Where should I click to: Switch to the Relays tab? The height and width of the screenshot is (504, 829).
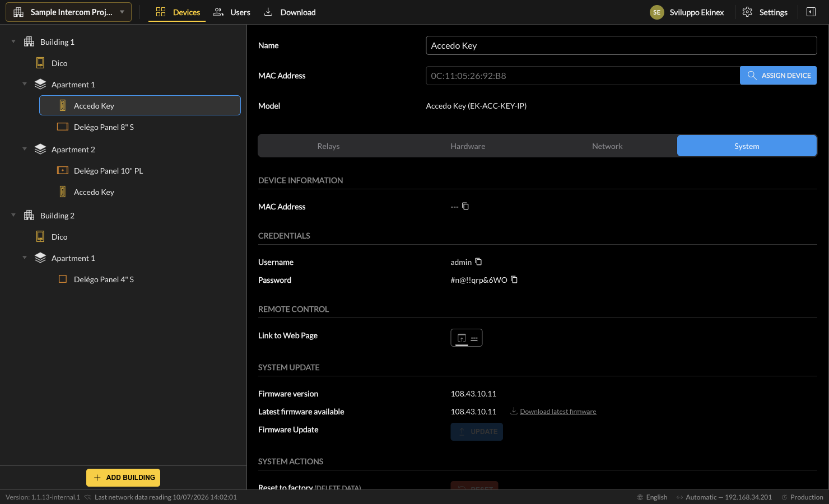pos(328,146)
